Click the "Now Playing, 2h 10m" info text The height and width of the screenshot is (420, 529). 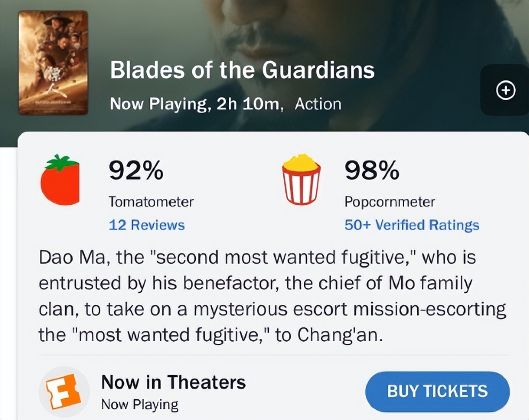tap(196, 104)
